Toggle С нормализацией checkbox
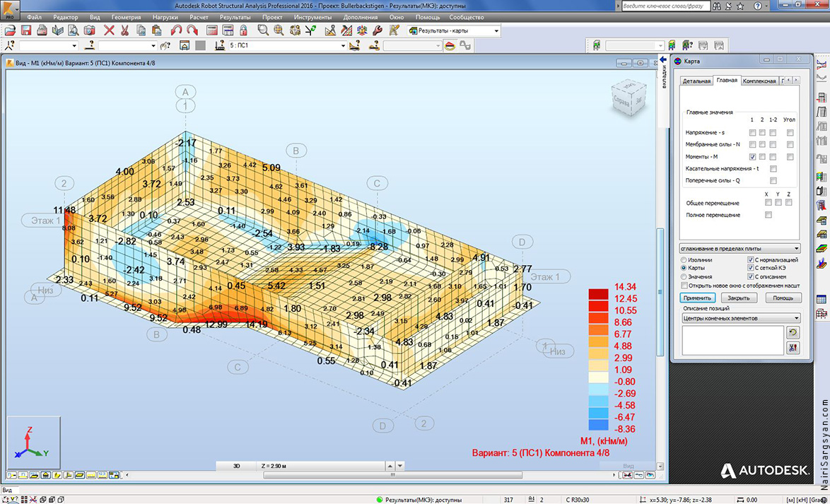 pyautogui.click(x=750, y=260)
